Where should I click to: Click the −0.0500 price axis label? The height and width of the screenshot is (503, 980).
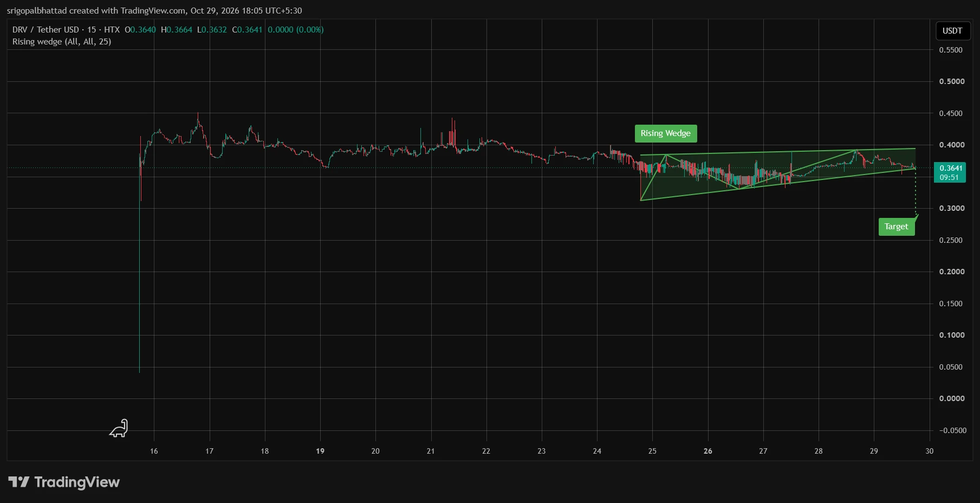(952, 430)
